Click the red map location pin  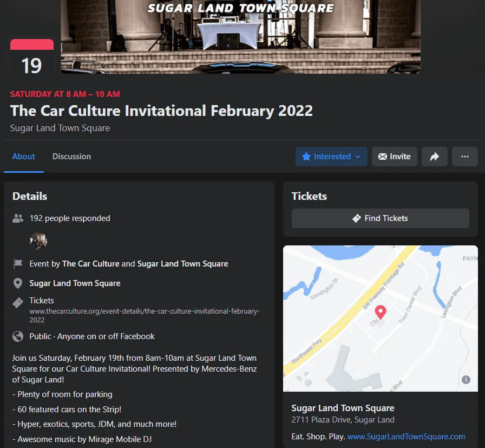(381, 312)
